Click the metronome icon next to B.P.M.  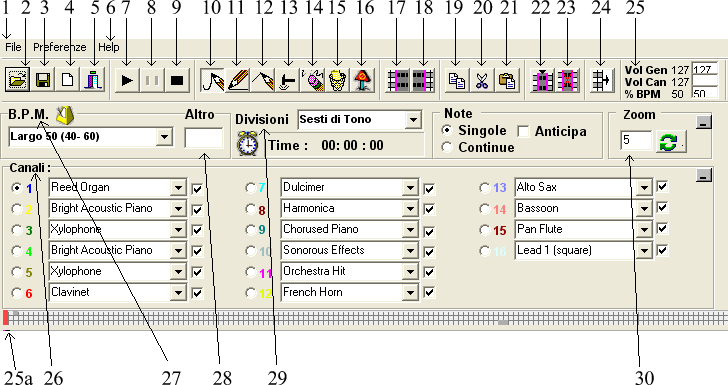pos(65,115)
